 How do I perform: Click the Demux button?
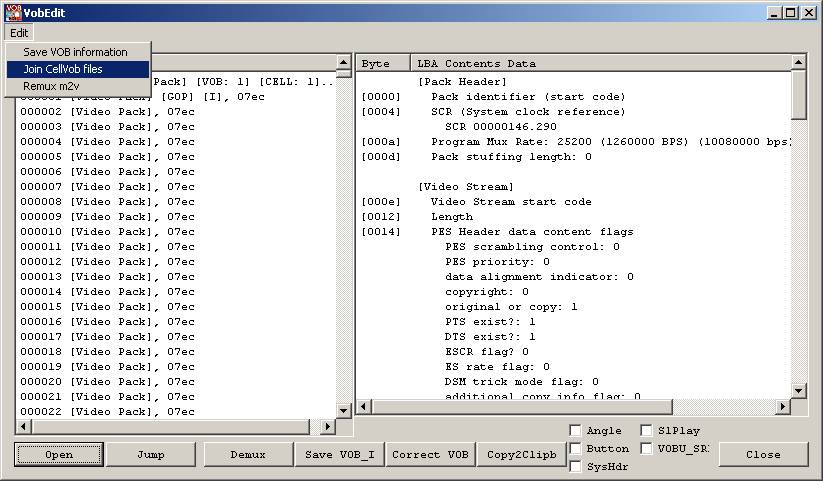[x=248, y=455]
